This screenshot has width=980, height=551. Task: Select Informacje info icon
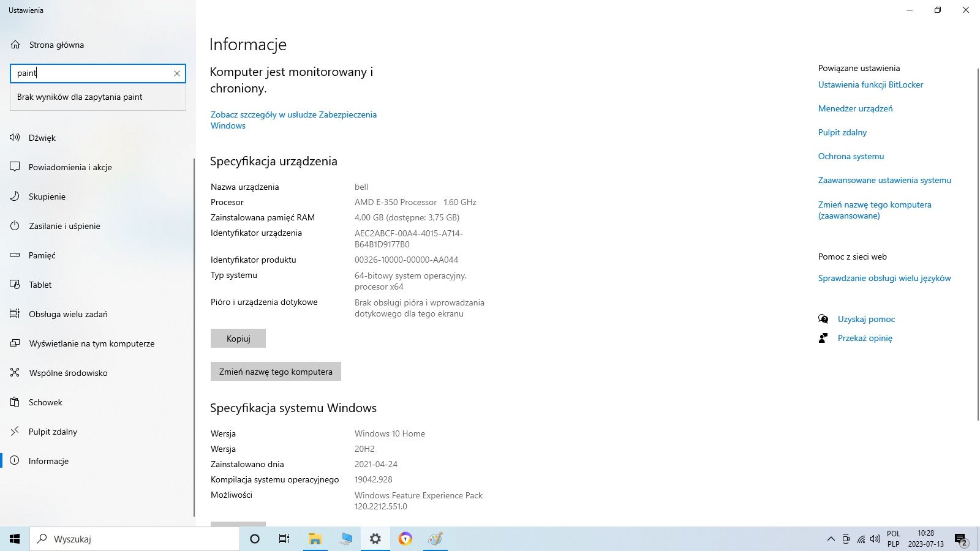(15, 461)
